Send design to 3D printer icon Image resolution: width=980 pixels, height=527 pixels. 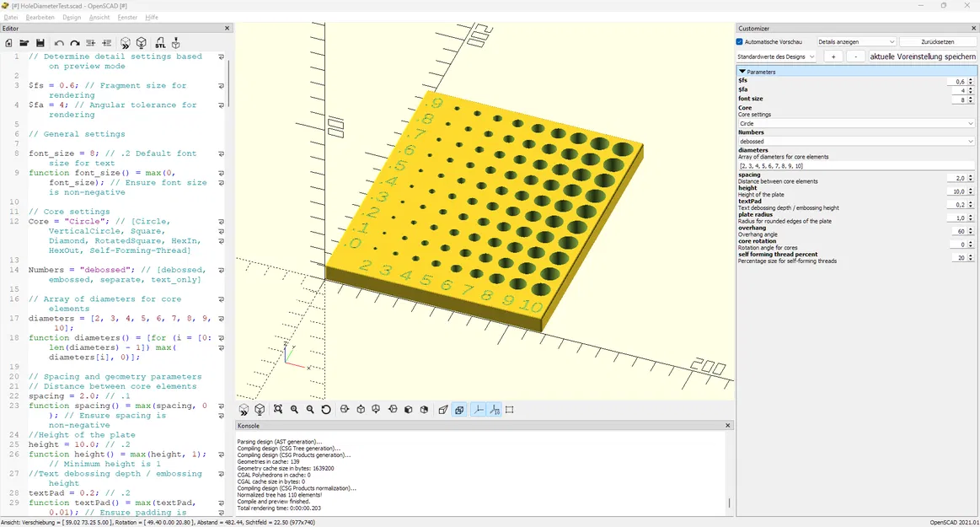[x=176, y=43]
